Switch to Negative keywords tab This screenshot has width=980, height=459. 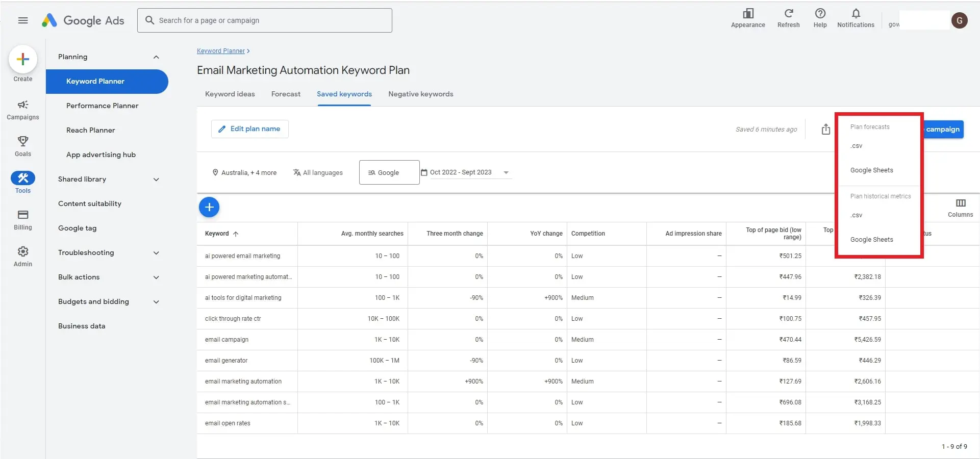point(420,94)
